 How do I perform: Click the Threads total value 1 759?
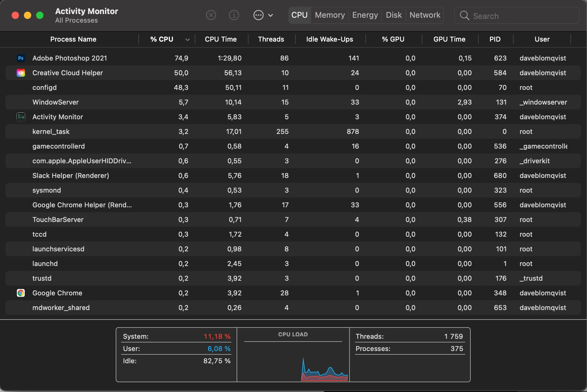(x=454, y=336)
